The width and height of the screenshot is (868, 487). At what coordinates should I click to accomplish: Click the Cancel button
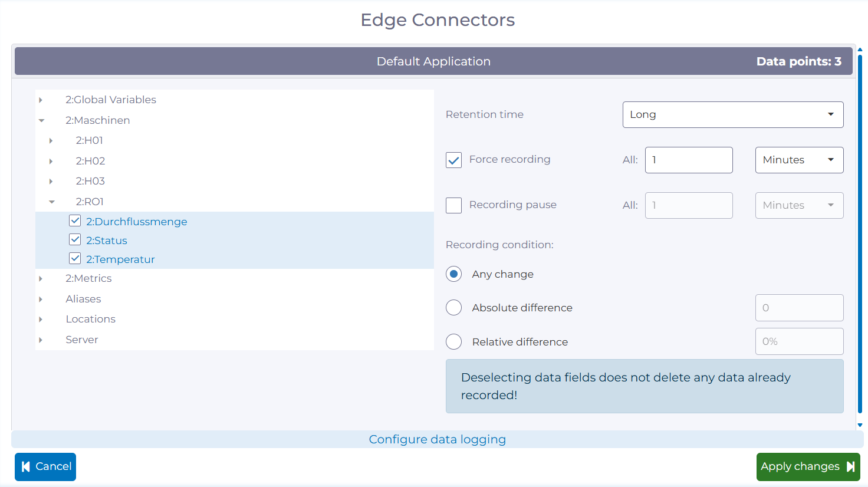(x=45, y=467)
